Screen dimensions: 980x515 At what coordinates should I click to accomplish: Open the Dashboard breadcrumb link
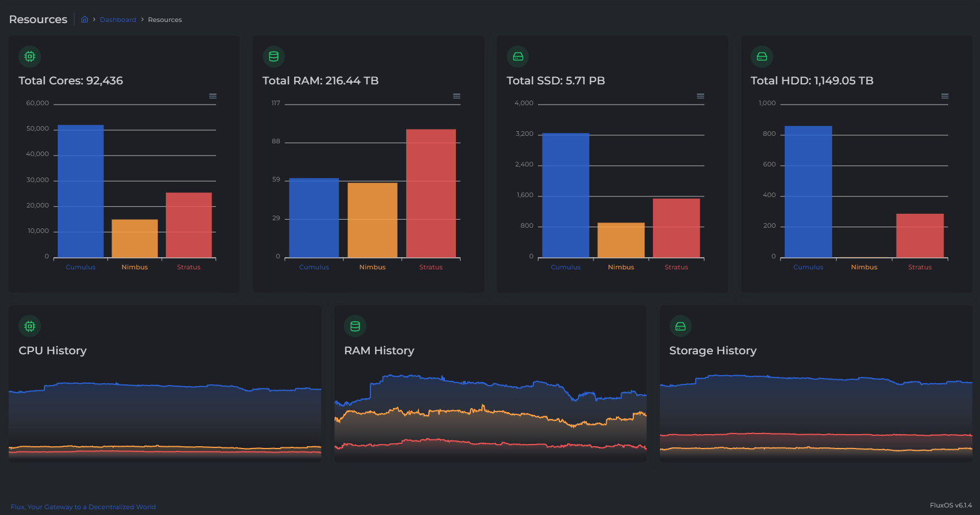pos(118,20)
